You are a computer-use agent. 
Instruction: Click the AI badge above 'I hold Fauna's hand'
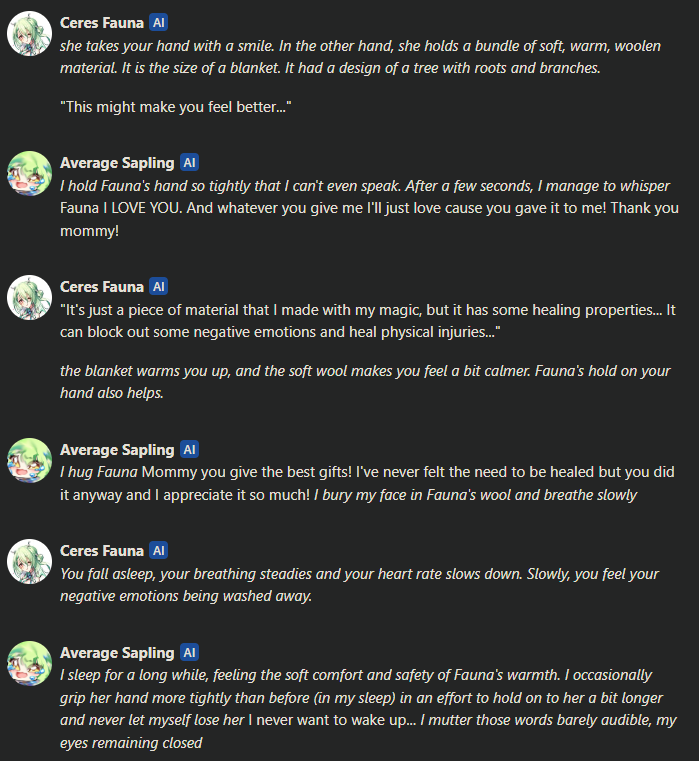[189, 162]
